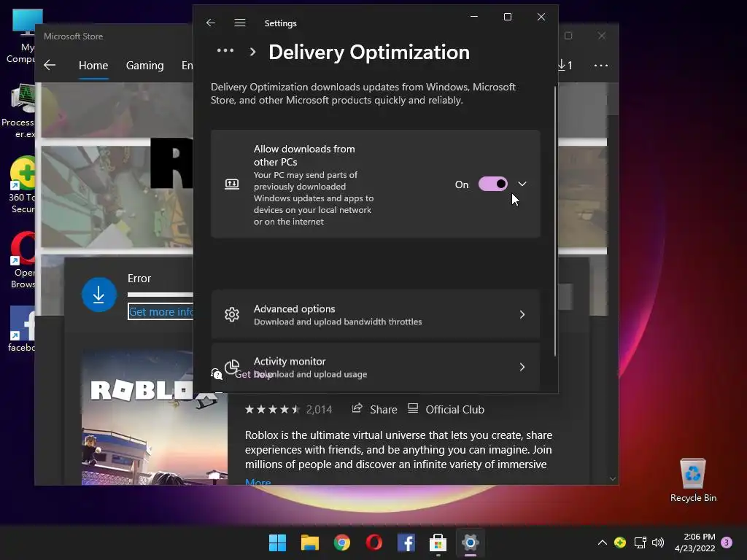Show hidden system tray icons

(x=602, y=542)
